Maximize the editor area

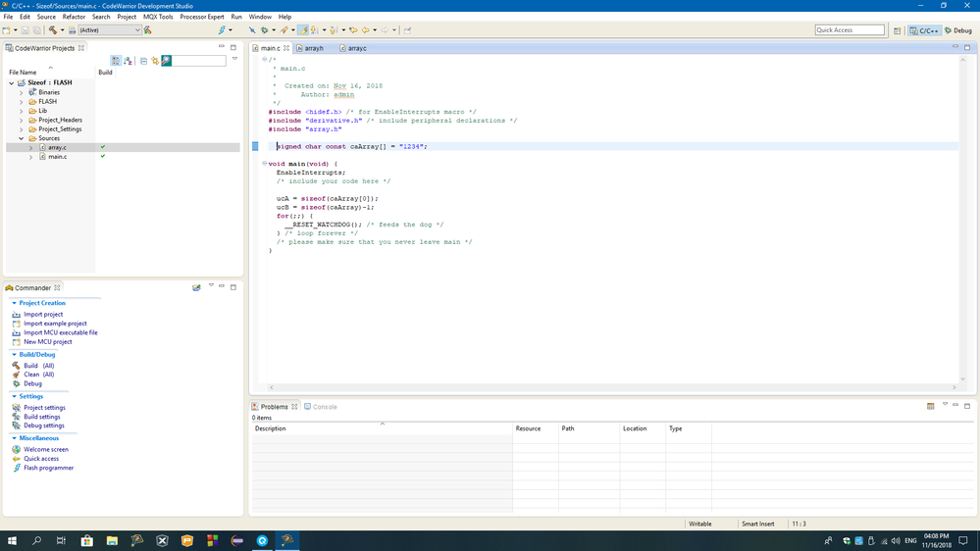(967, 47)
